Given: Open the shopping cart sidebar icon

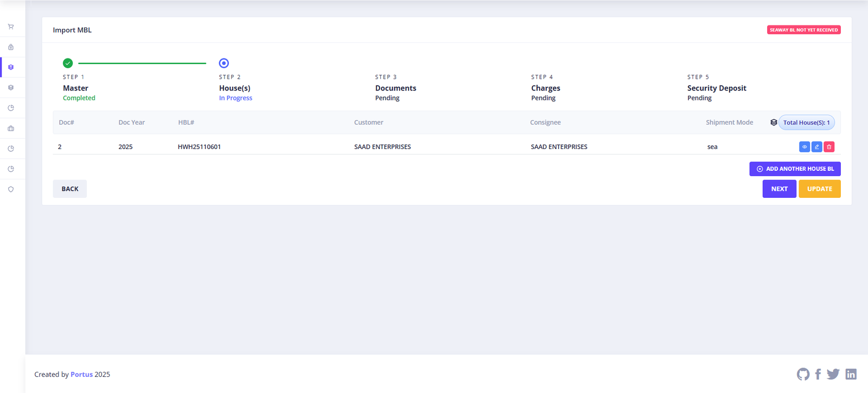Looking at the screenshot, I should [x=11, y=27].
